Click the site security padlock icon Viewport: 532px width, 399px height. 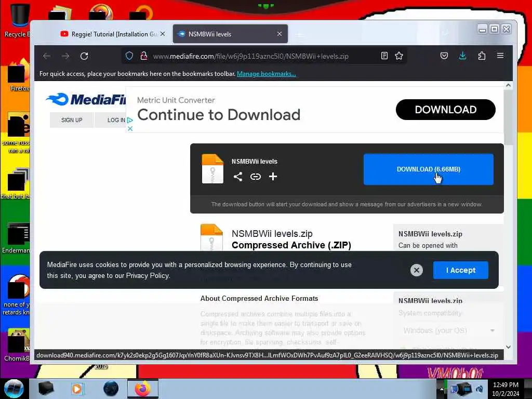pyautogui.click(x=144, y=56)
